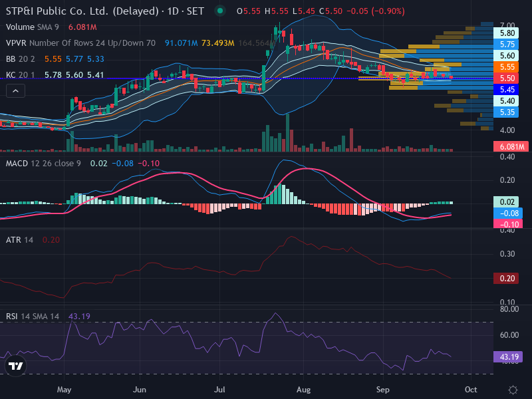Click the Volume legend value 6.081M
The width and height of the screenshot is (532, 399).
(82, 27)
